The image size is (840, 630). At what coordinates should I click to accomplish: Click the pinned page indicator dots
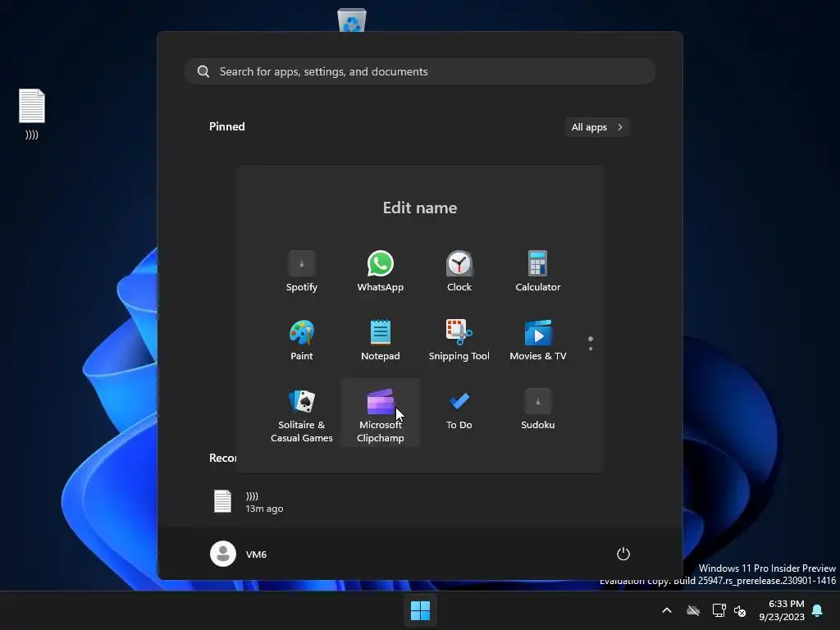[591, 344]
